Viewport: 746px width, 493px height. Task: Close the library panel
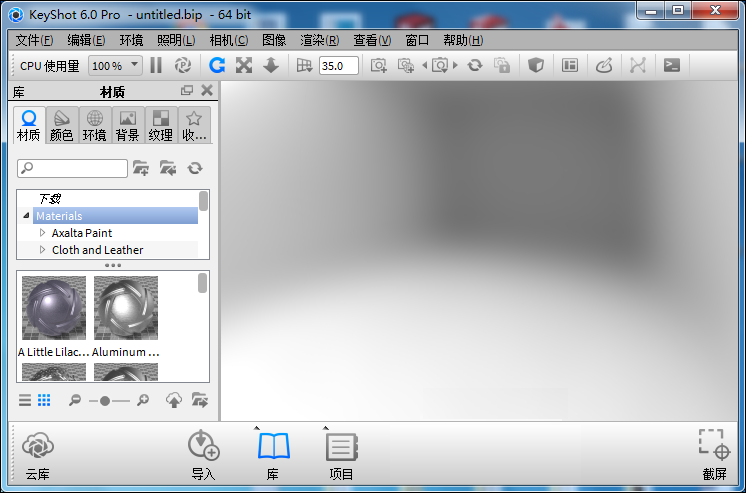tap(207, 90)
